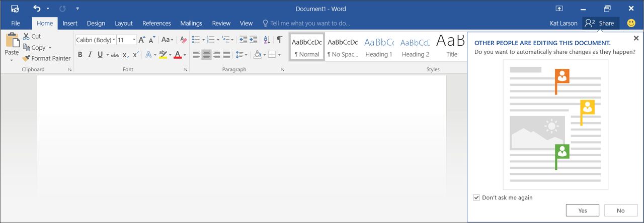Toggle Superscript formatting
Screen dimensions: 644x223
(x=136, y=55)
